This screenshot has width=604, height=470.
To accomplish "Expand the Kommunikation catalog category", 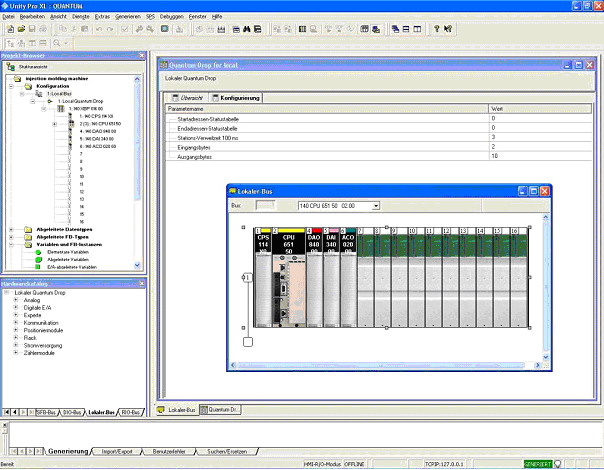I will tap(16, 322).
